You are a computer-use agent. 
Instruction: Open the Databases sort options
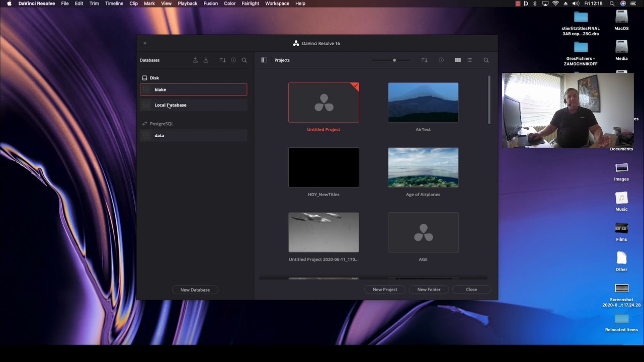(x=222, y=60)
